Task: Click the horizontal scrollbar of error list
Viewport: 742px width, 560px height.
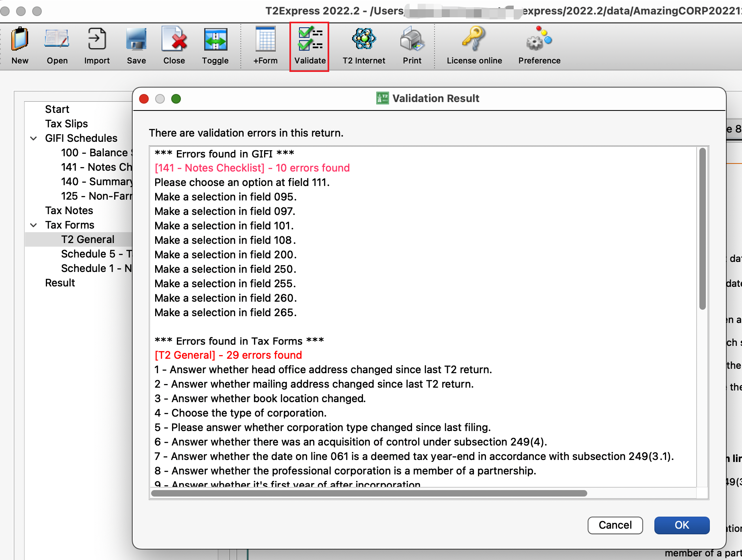Action: (369, 493)
